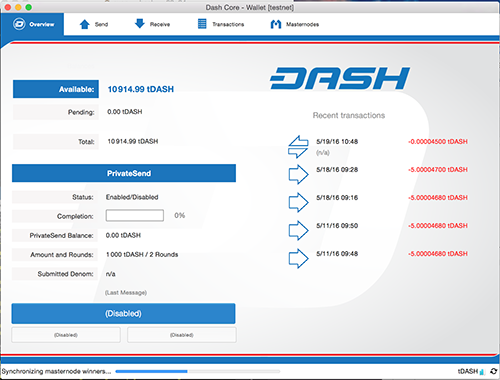Image resolution: width=500 pixels, height=380 pixels.
Task: Open the Transactions list icon
Action: click(202, 24)
